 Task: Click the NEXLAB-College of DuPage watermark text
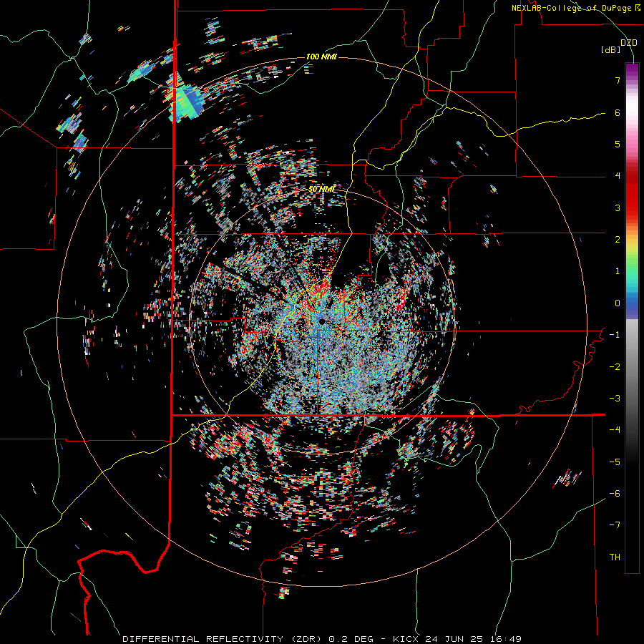point(575,8)
